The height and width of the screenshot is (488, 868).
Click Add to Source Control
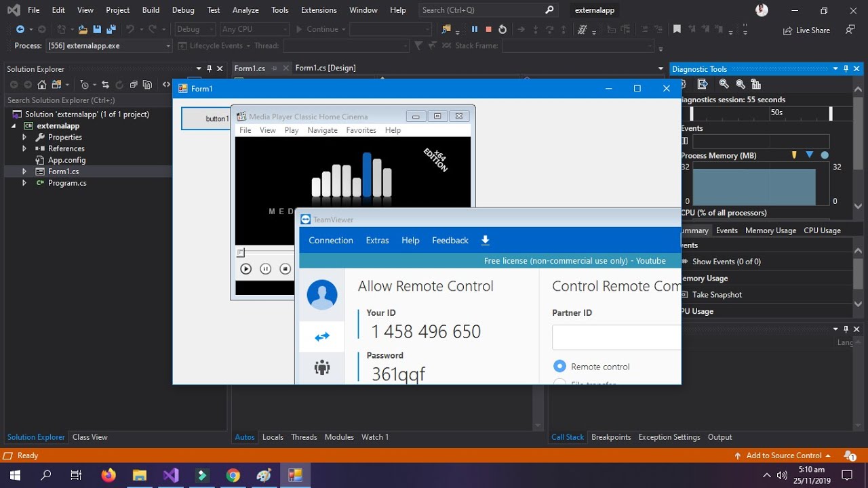coord(783,455)
